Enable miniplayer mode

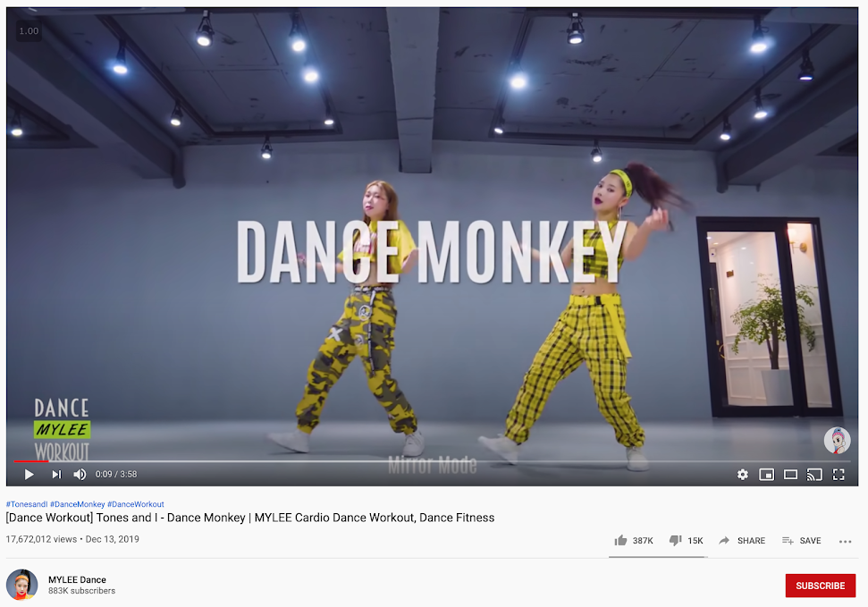(766, 474)
